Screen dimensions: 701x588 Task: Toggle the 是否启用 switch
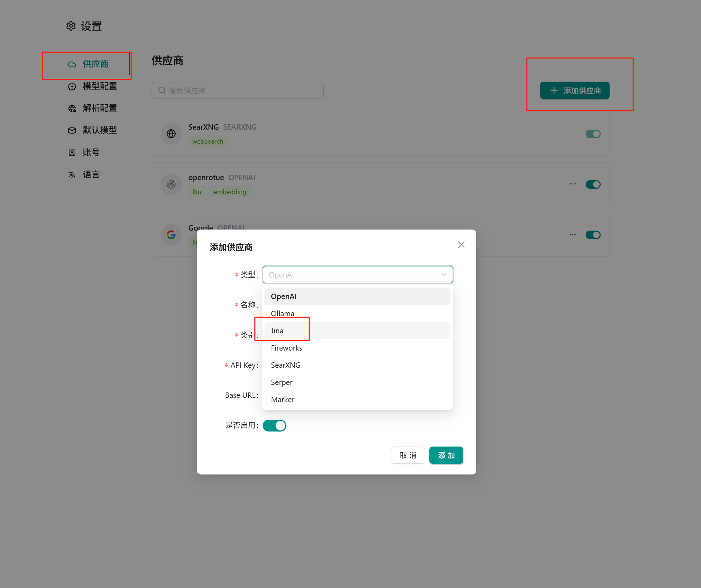275,425
